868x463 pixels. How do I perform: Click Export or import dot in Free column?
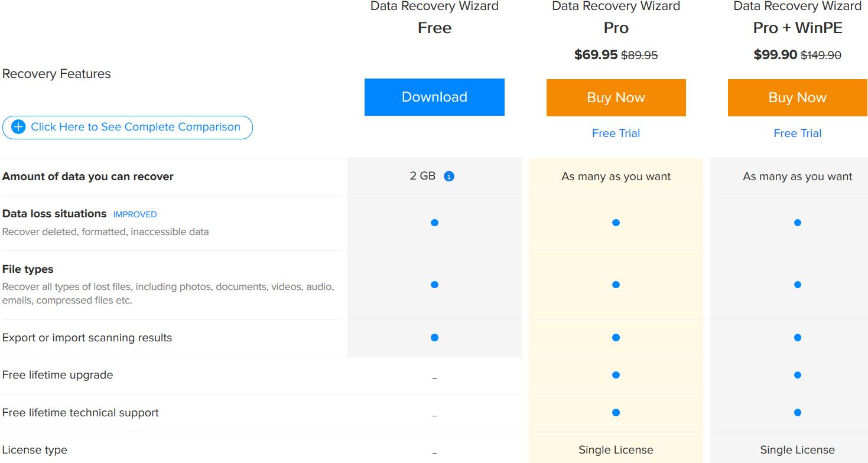click(x=434, y=338)
